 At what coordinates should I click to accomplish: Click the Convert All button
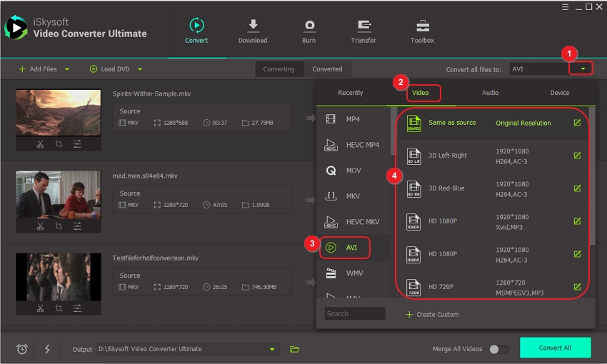555,348
